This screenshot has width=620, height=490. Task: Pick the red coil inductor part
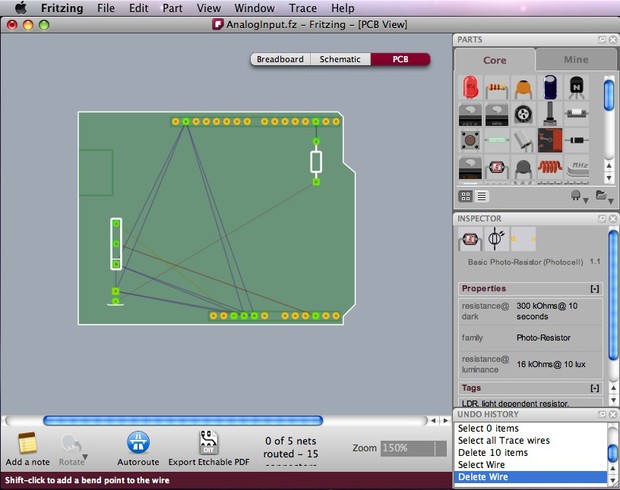(550, 167)
